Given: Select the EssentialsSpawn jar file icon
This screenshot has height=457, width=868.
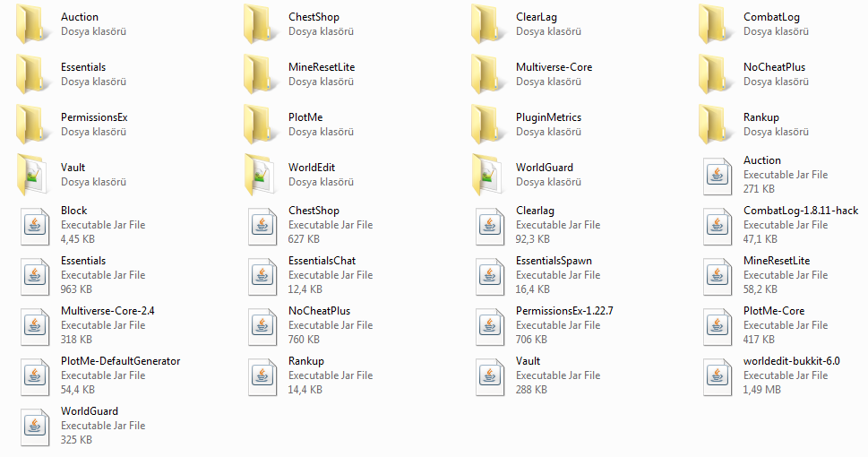Looking at the screenshot, I should coord(490,276).
